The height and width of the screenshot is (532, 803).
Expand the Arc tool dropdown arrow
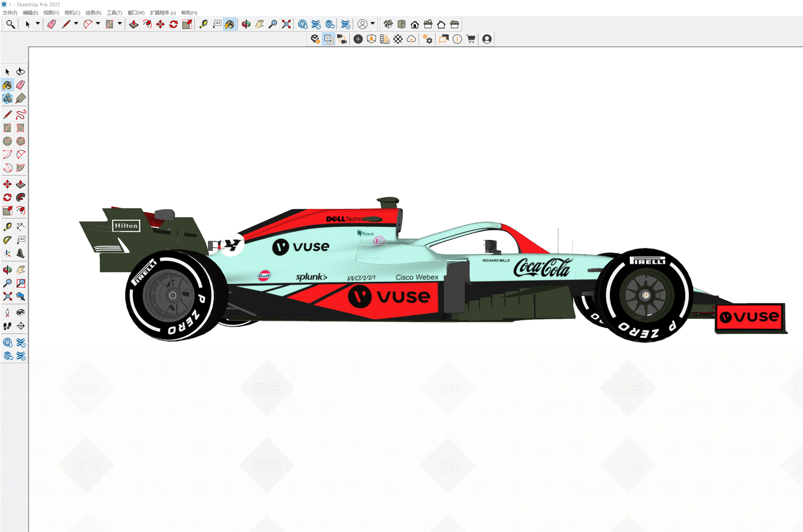(x=98, y=24)
